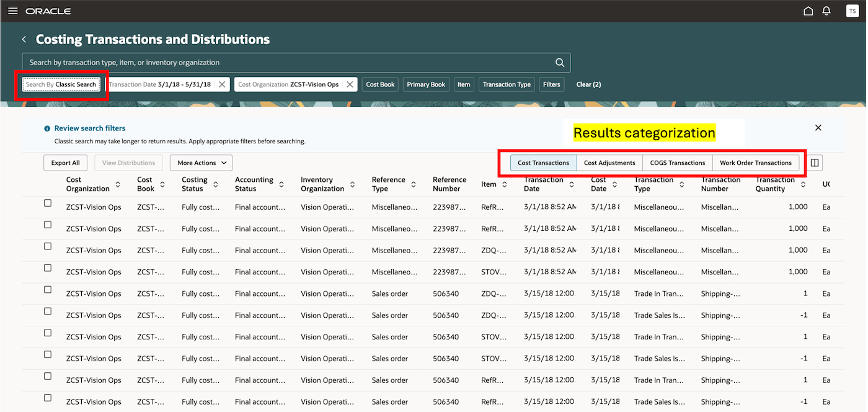The height and width of the screenshot is (412, 868).
Task: Sort by Accounting Status column
Action: 281,185
